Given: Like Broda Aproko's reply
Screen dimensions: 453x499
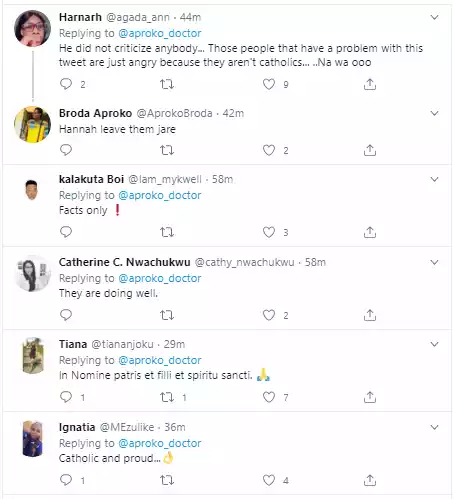Looking at the screenshot, I should [x=269, y=150].
